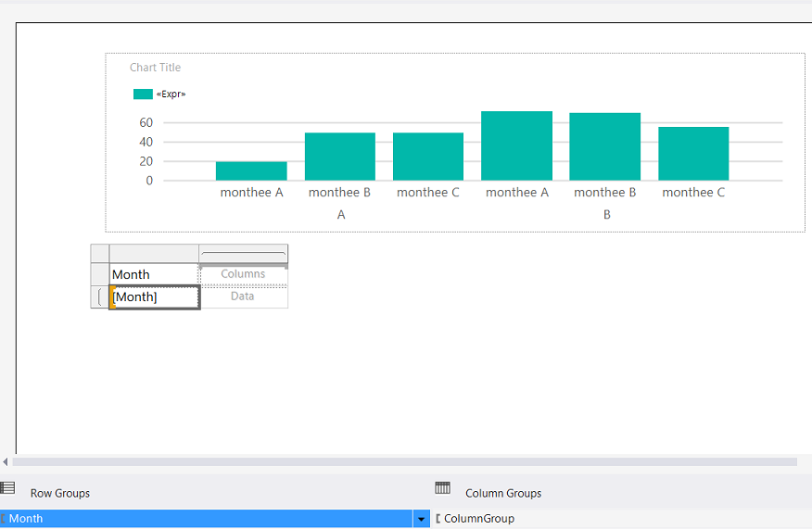Open the Month row group dropdown arrow
812x529 pixels.
421,519
